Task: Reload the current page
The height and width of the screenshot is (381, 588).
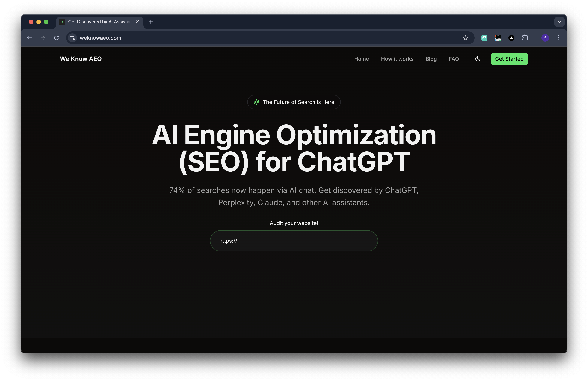Action: point(56,38)
